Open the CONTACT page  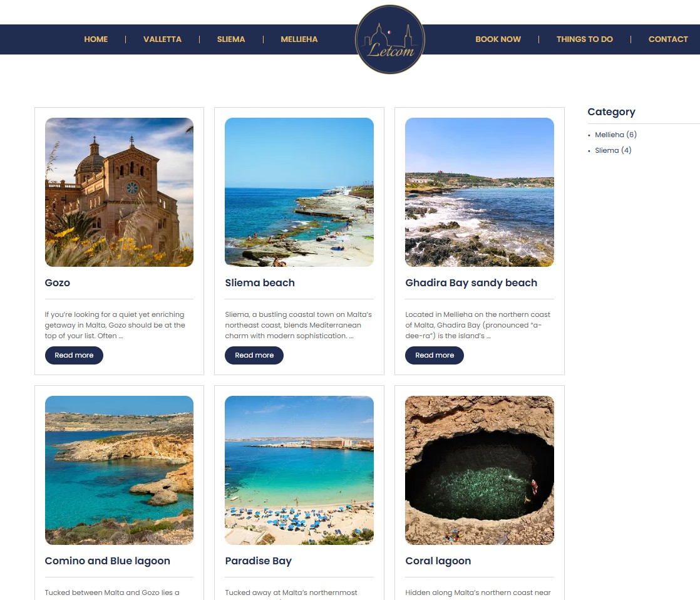click(668, 39)
